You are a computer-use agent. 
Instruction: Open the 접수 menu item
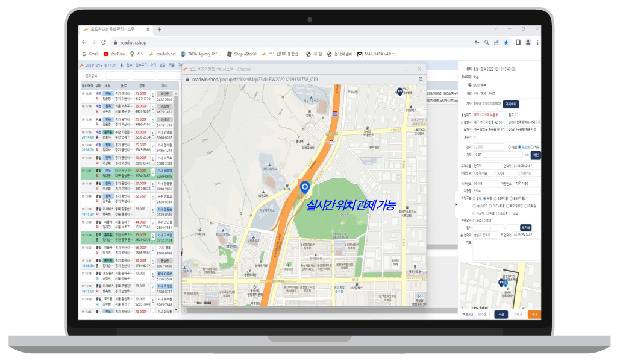(130, 64)
